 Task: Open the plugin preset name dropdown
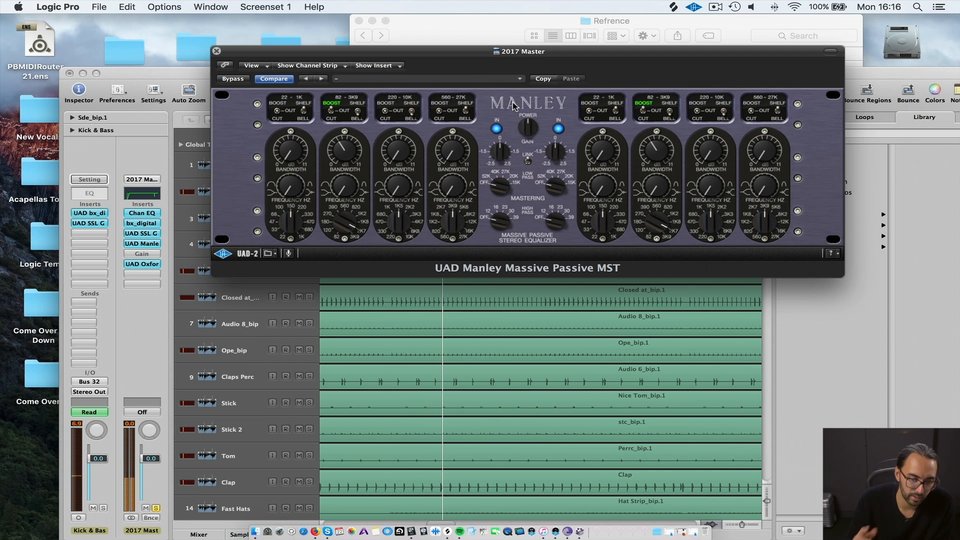point(428,78)
